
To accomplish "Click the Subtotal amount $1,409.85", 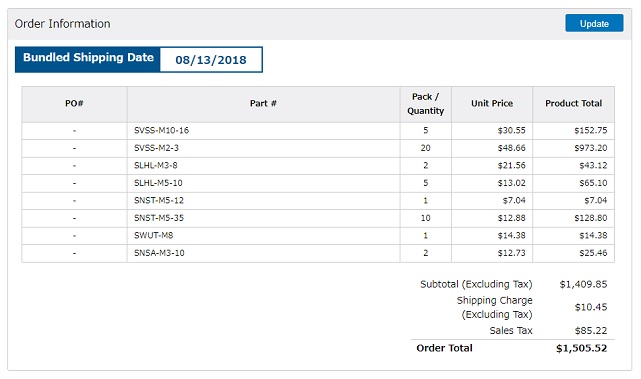I will pos(583,284).
